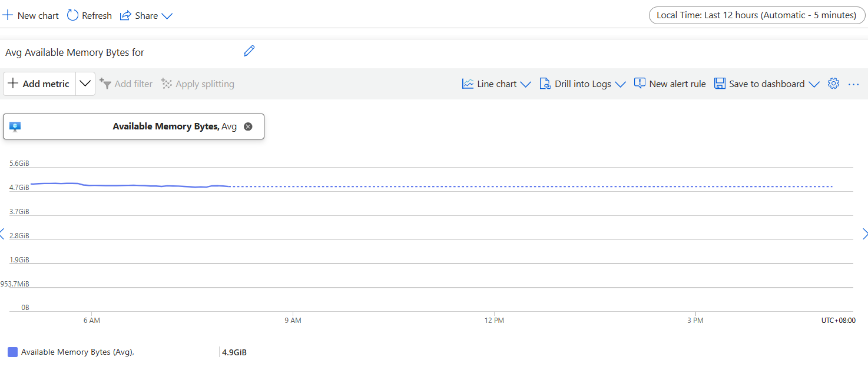
Task: Click the virtual machine resource icon
Action: (x=15, y=126)
